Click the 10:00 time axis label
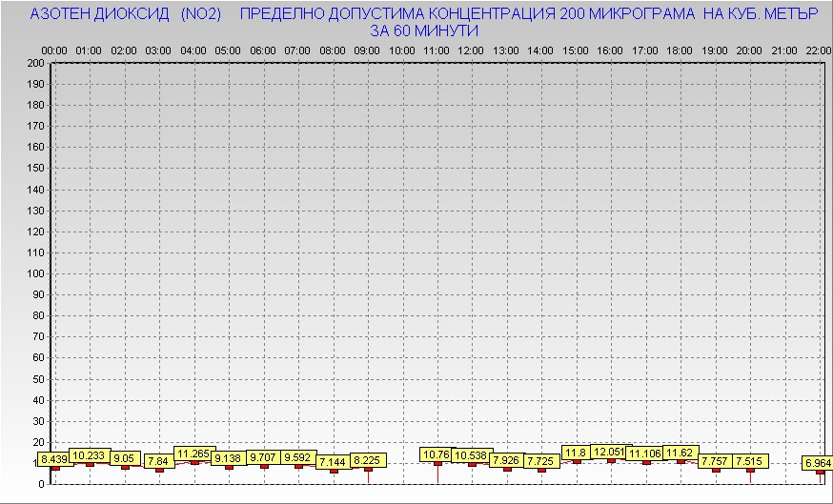This screenshot has height=504, width=833. (x=402, y=50)
